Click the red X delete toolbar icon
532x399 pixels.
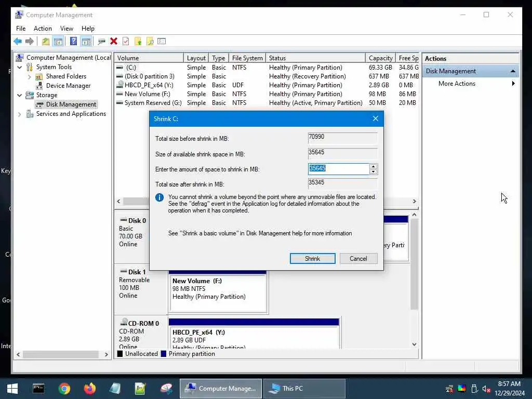[x=114, y=42]
